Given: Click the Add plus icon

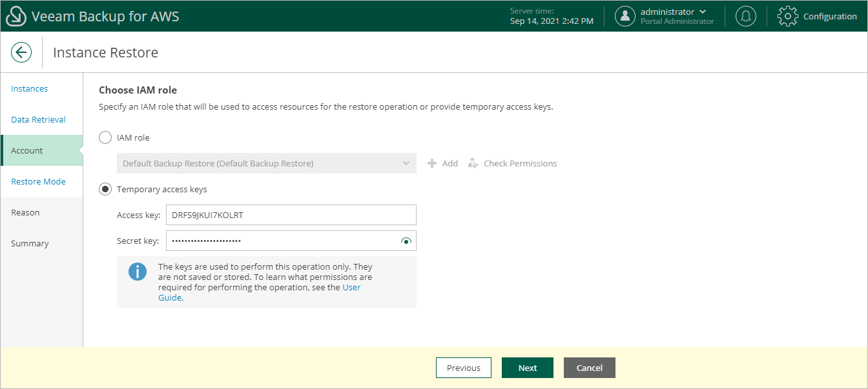Looking at the screenshot, I should pyautogui.click(x=433, y=164).
